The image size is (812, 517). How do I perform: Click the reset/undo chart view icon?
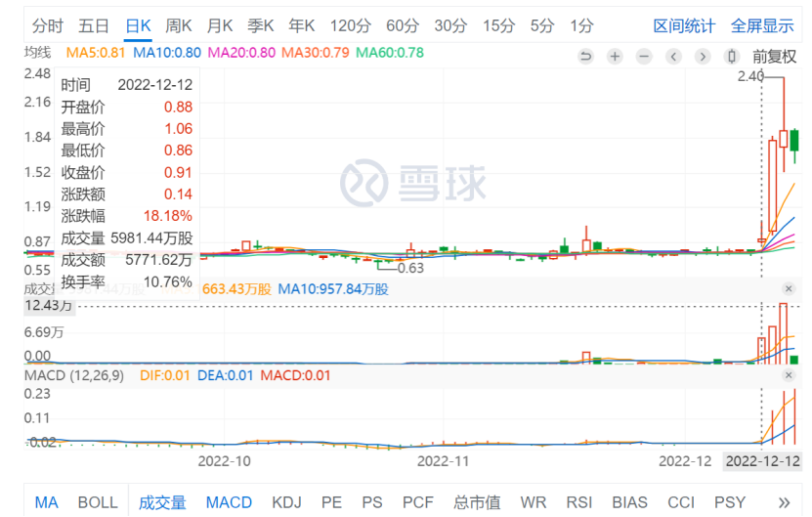click(586, 56)
